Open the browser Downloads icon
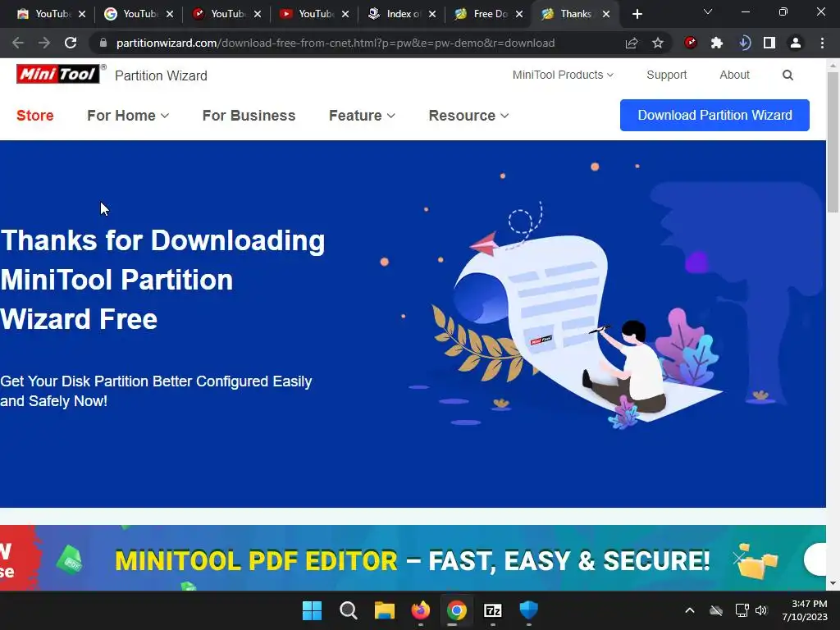 click(x=744, y=43)
